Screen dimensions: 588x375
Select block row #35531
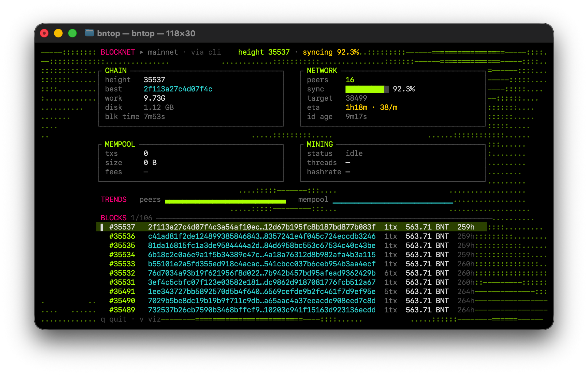point(292,282)
